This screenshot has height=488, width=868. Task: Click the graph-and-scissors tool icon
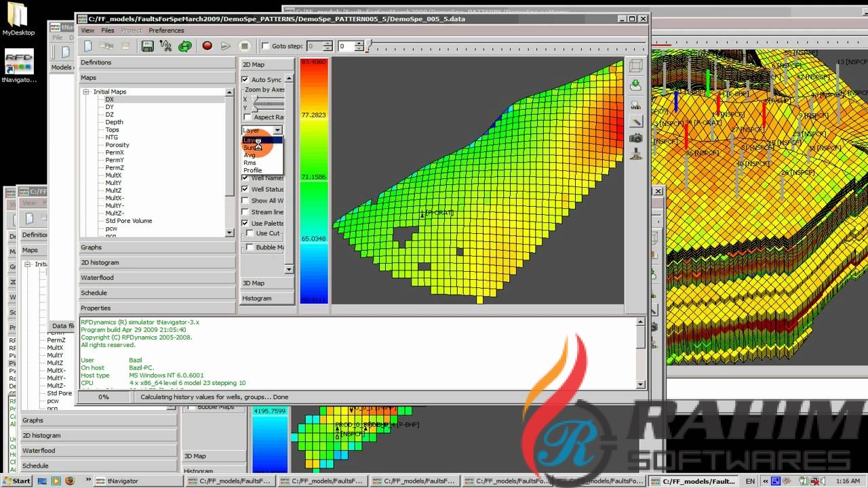point(165,46)
